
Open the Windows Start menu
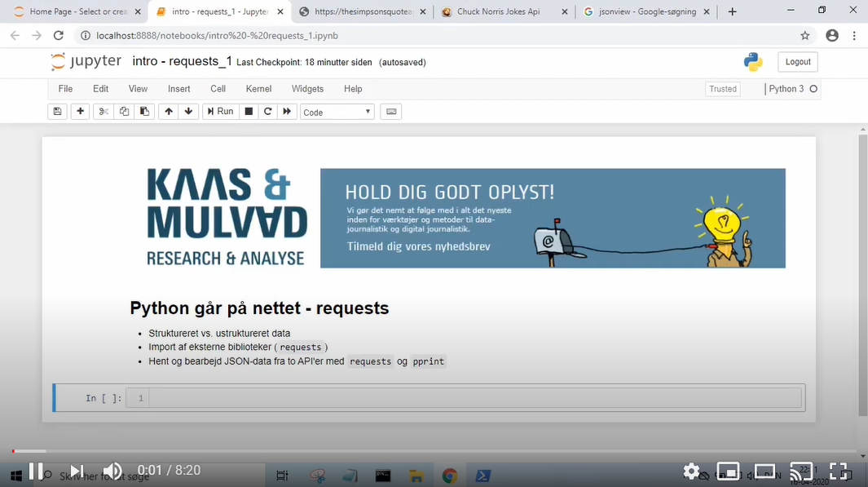click(x=16, y=476)
